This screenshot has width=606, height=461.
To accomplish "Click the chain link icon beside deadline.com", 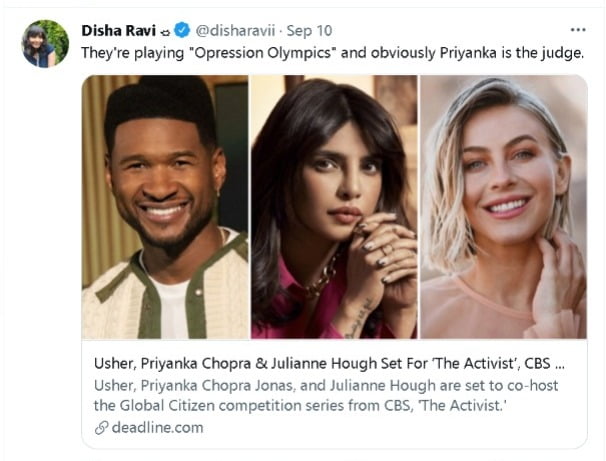I will [101, 427].
